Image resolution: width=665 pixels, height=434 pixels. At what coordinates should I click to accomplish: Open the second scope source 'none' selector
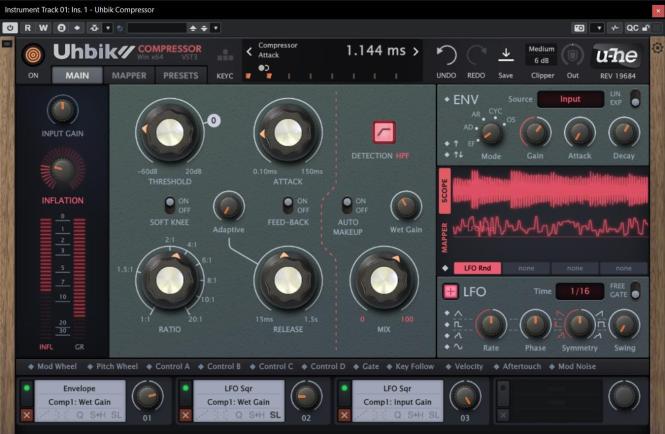click(526, 268)
